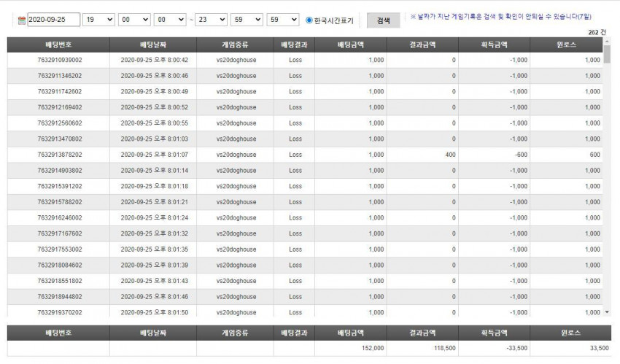Open the end minute dropdown showing 59
Viewport: 620px width, 364px height.
[x=247, y=20]
